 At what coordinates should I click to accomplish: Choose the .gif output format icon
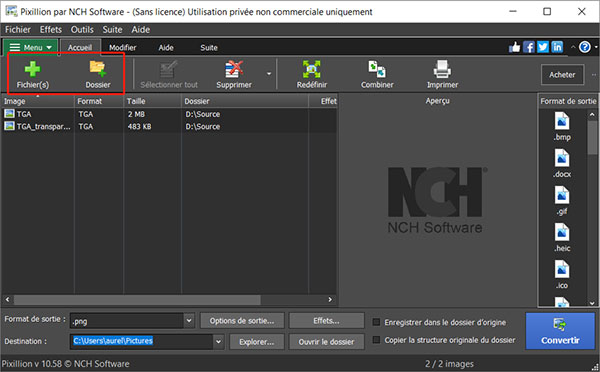click(x=562, y=195)
